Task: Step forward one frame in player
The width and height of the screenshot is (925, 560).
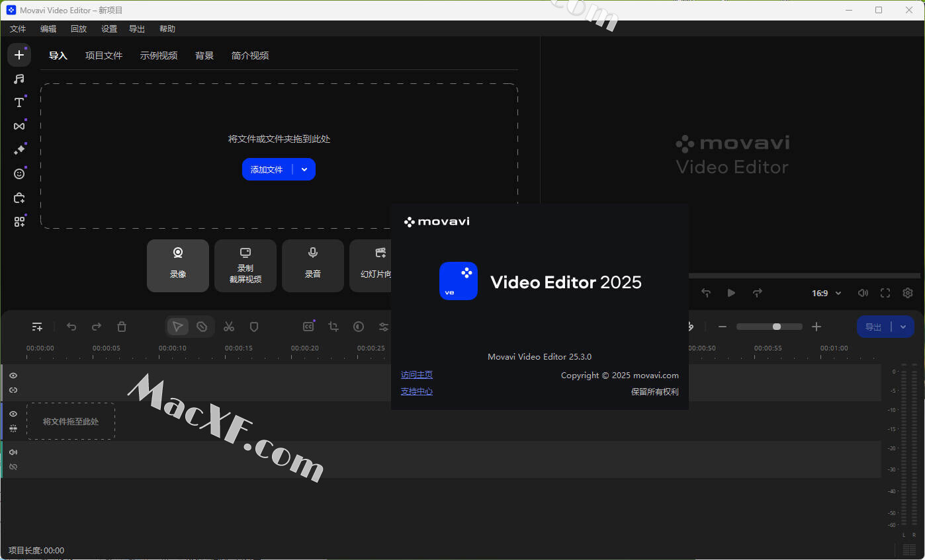Action: 758,293
